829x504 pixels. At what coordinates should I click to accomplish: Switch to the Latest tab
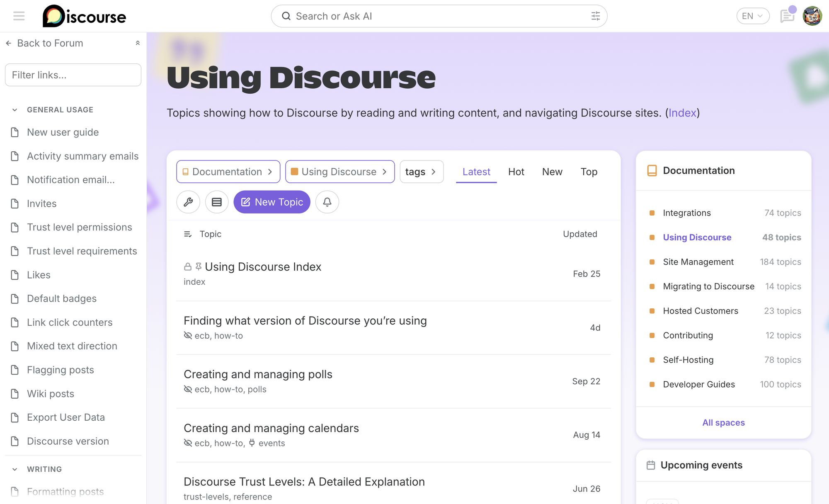476,172
